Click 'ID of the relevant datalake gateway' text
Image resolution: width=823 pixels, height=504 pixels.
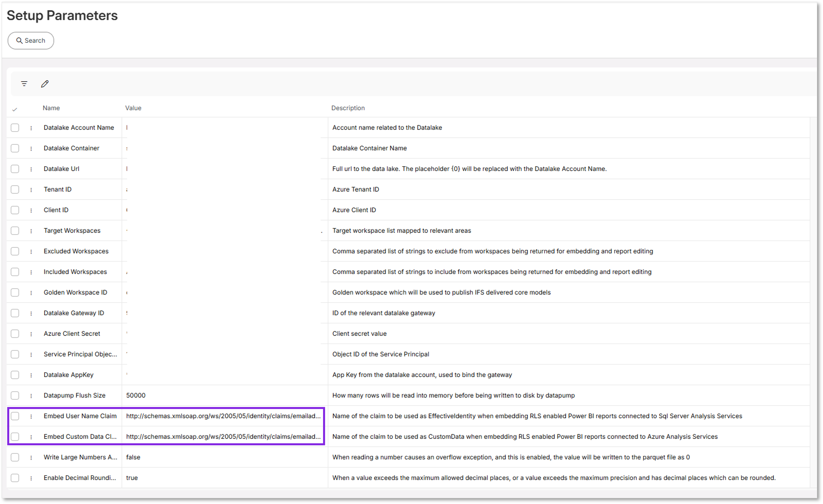384,313
